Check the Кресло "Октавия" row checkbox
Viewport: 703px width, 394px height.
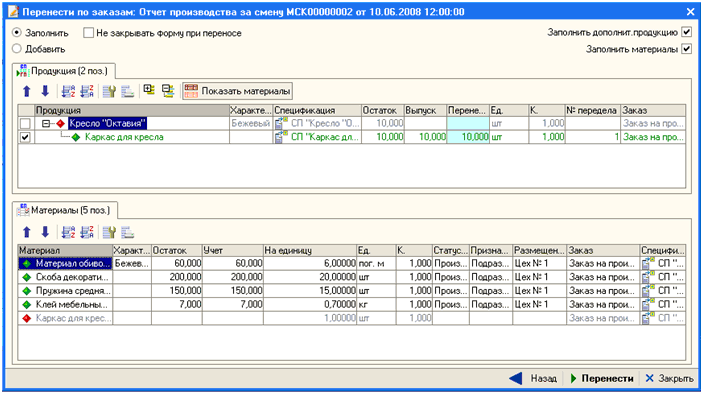(x=26, y=124)
